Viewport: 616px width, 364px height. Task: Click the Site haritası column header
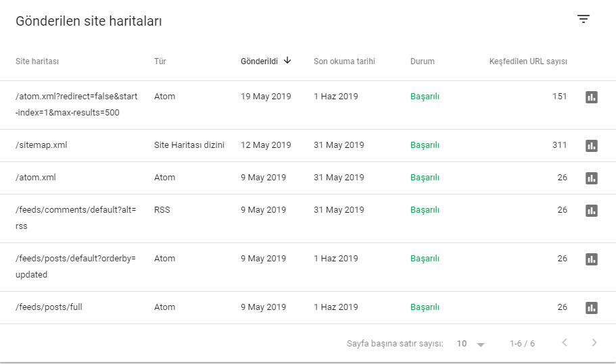37,61
